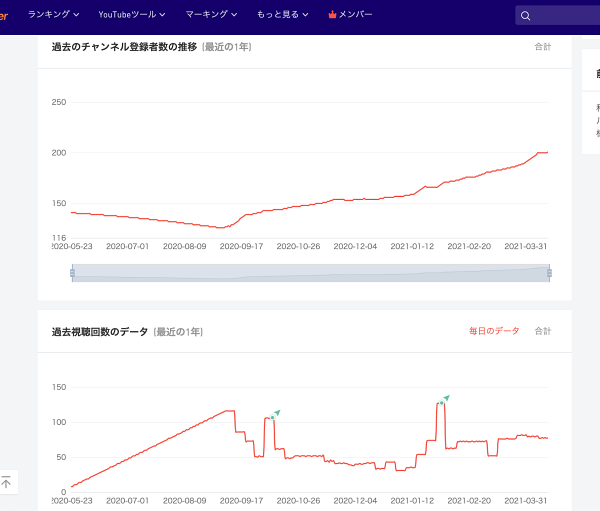Expand the YouTubeツール dropdown
600x511 pixels.
pyautogui.click(x=132, y=15)
